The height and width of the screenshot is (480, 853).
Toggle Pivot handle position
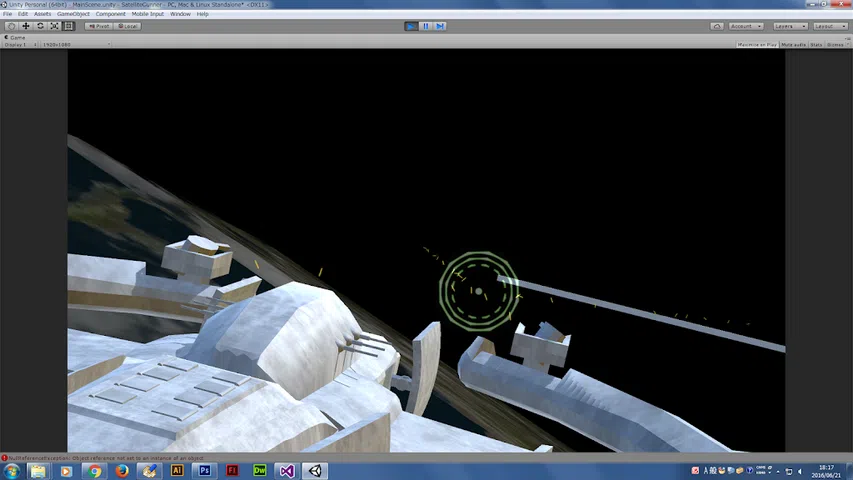(99, 26)
